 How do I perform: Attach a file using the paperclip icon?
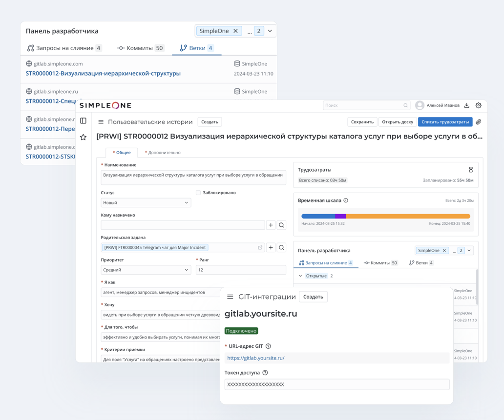[x=479, y=121]
